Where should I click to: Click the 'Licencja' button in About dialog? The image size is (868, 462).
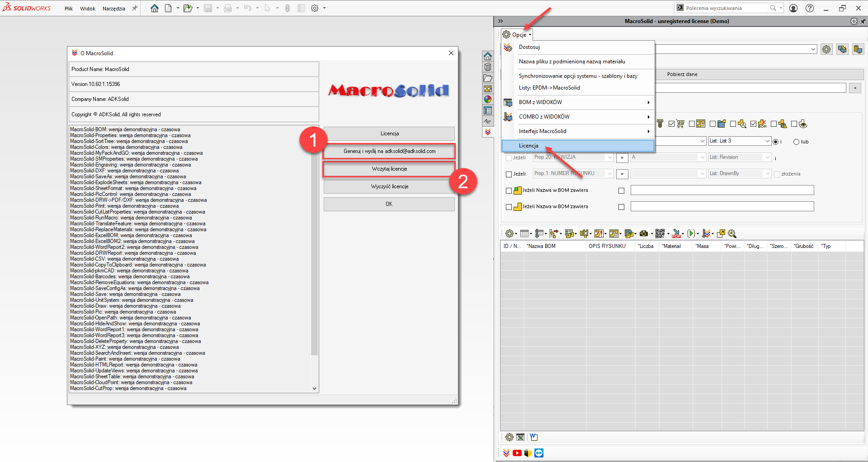[389, 133]
